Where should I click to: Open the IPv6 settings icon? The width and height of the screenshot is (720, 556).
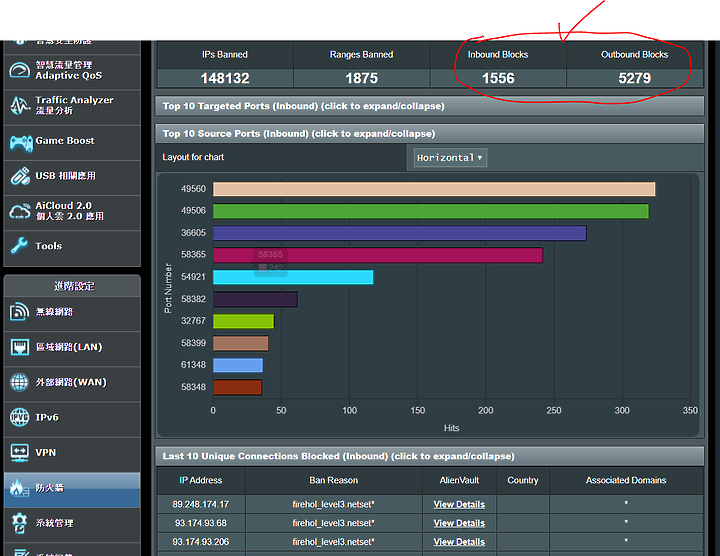point(19,417)
